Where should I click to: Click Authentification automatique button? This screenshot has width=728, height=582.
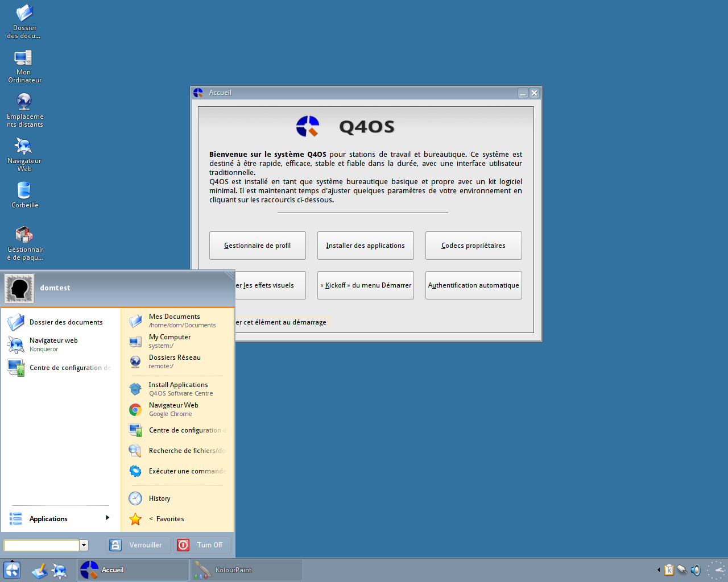tap(474, 285)
